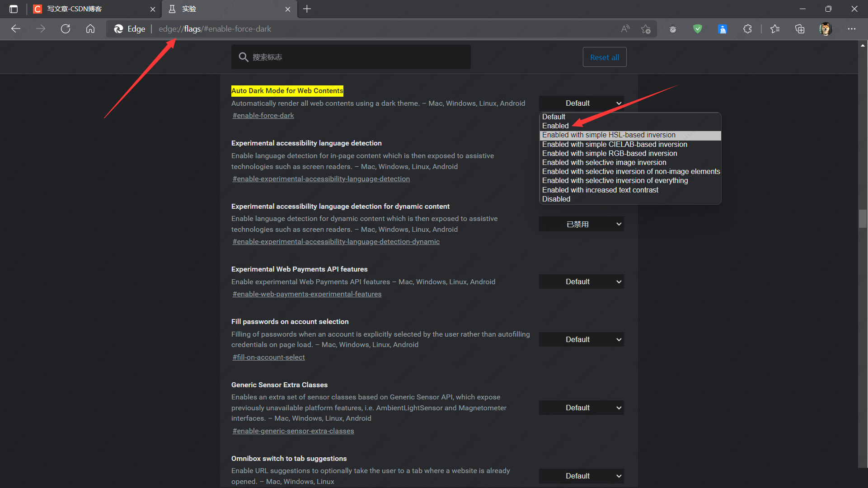Screen dimensions: 868x488
Task: Click the browser Refresh icon
Action: 66,29
